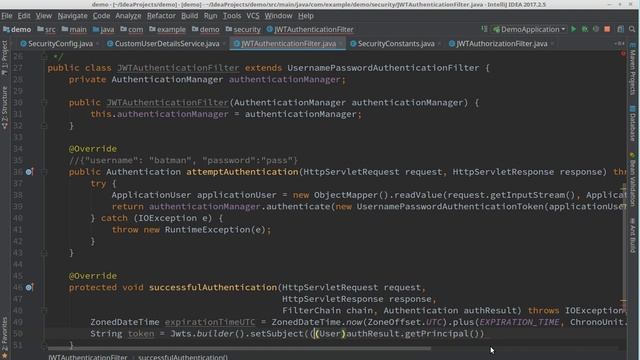Click the java folder breadcrumb

104,29
